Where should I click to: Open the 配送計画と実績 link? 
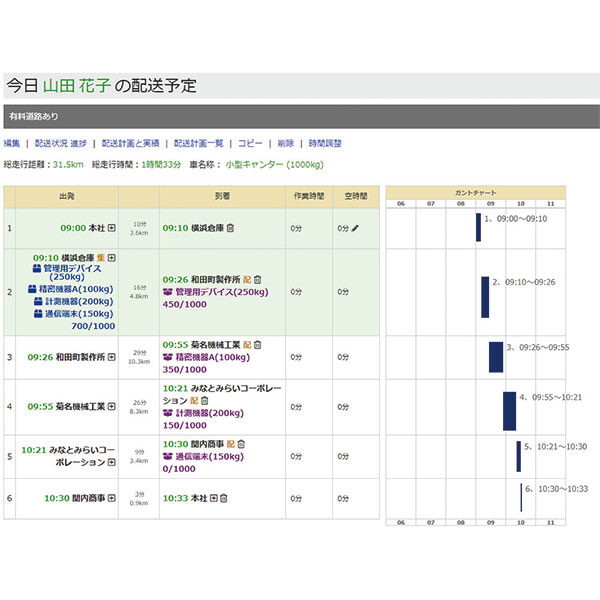[x=130, y=143]
